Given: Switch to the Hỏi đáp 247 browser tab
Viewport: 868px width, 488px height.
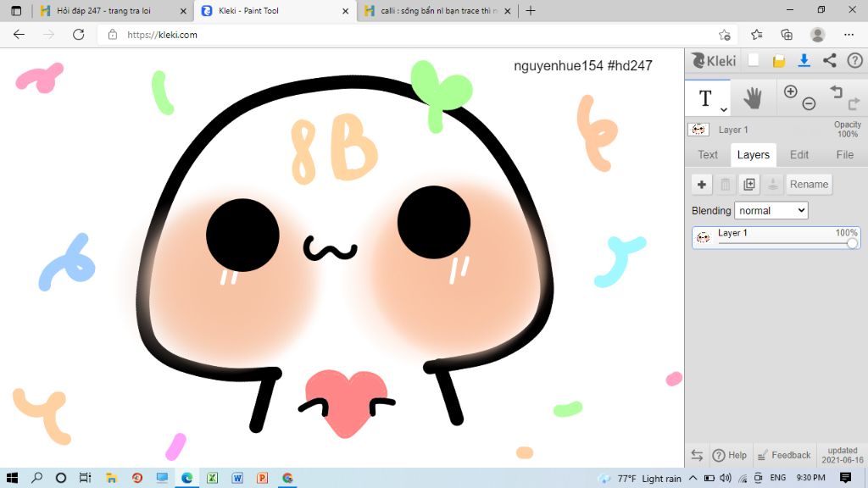Looking at the screenshot, I should (103, 10).
